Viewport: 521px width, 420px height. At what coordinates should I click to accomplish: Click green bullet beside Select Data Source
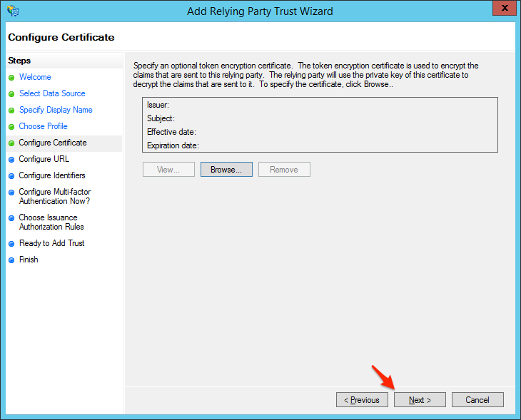click(x=11, y=94)
